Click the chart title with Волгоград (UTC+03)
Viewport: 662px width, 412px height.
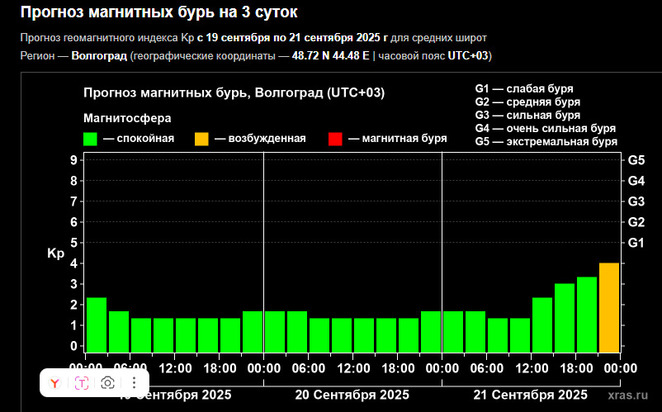[234, 93]
